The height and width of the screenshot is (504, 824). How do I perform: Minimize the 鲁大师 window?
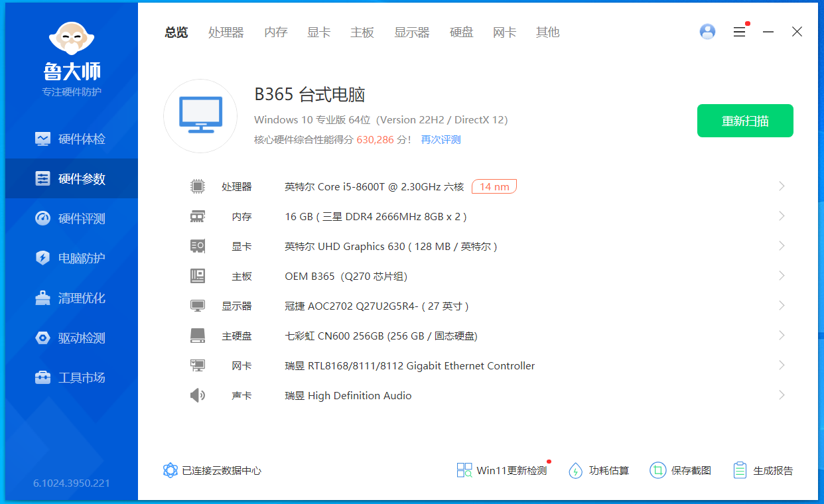(x=768, y=31)
